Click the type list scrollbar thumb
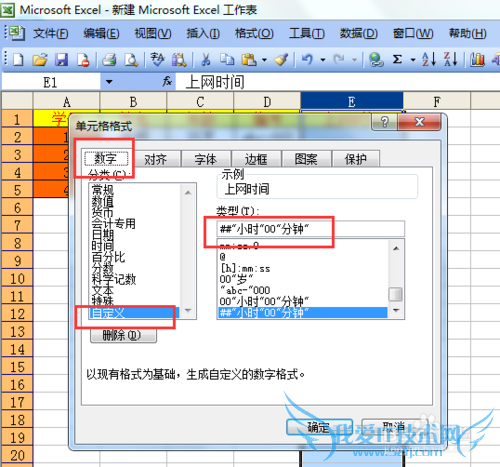 396,294
